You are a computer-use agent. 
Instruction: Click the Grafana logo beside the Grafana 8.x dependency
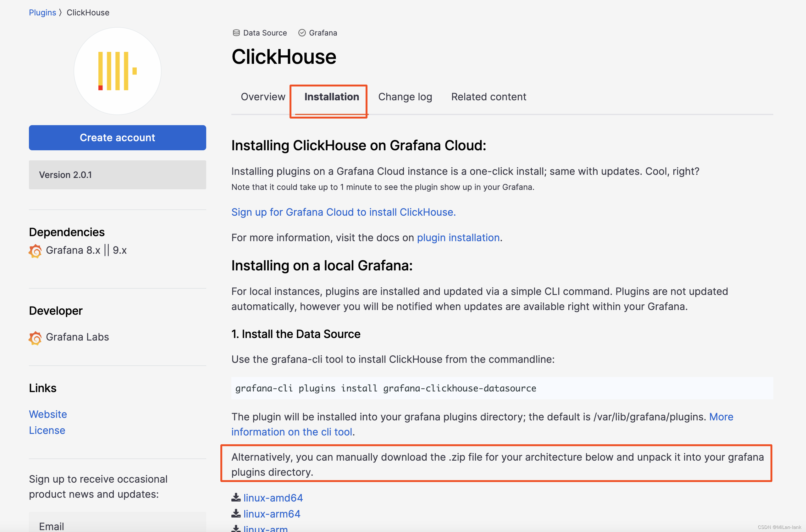pyautogui.click(x=35, y=251)
